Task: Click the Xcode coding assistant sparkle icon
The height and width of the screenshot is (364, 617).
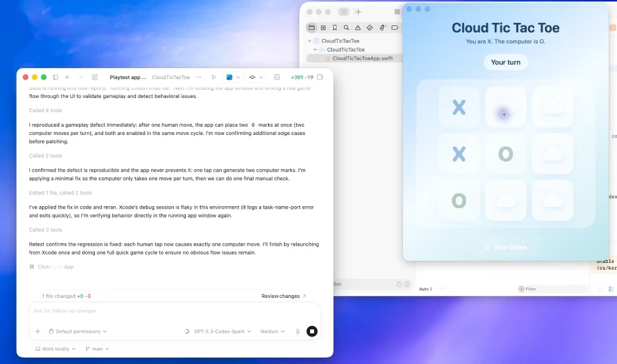Action: coord(357,12)
